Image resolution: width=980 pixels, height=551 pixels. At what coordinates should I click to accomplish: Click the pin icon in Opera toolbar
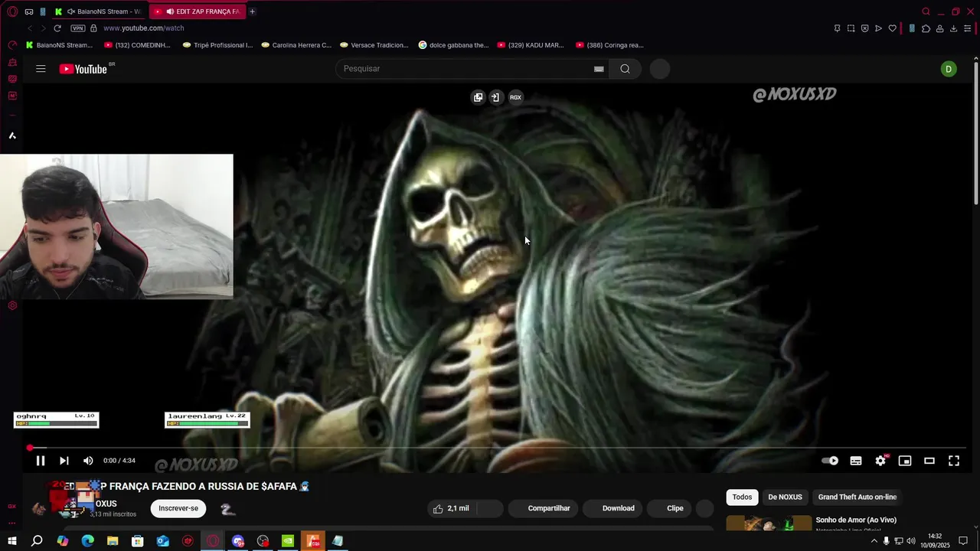837,28
